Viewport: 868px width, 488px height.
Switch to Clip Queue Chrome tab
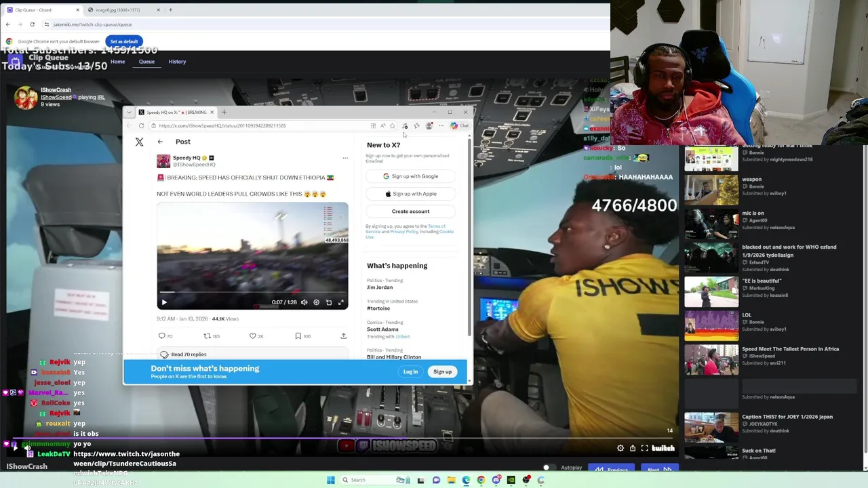pos(42,10)
